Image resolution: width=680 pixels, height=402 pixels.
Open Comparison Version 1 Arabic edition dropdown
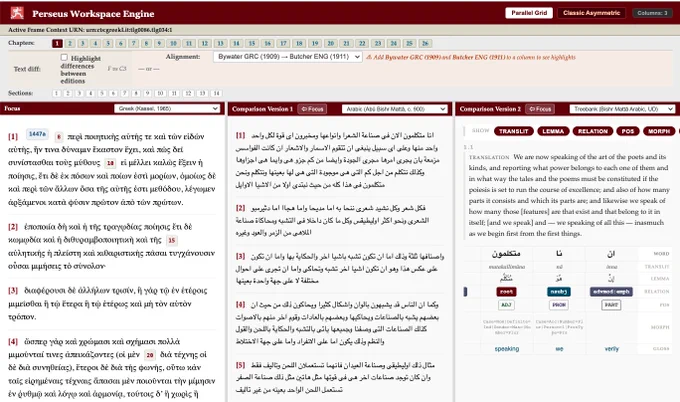[395, 109]
